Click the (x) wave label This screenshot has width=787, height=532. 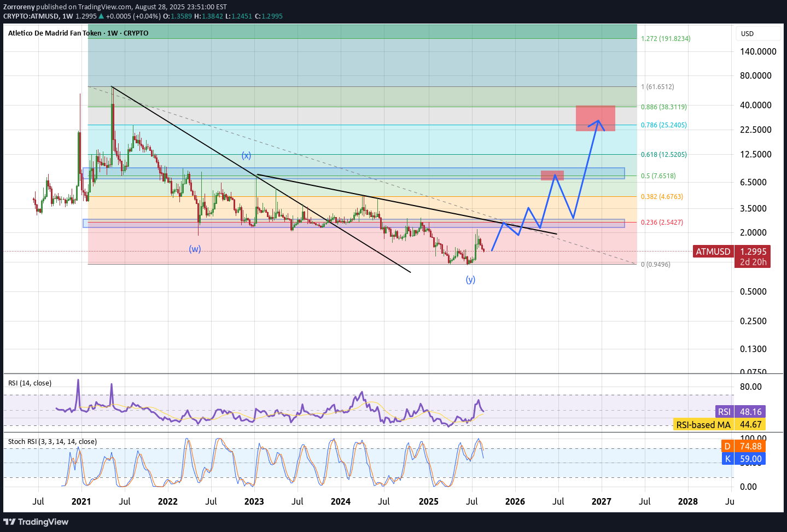[x=247, y=155]
